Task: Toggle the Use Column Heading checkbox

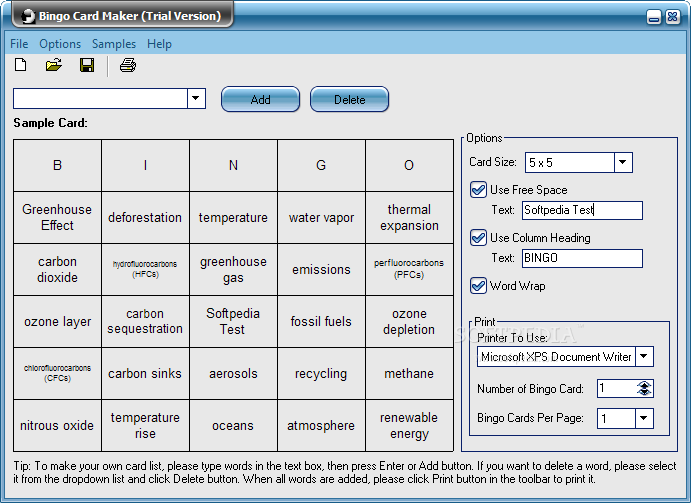Action: 478,238
